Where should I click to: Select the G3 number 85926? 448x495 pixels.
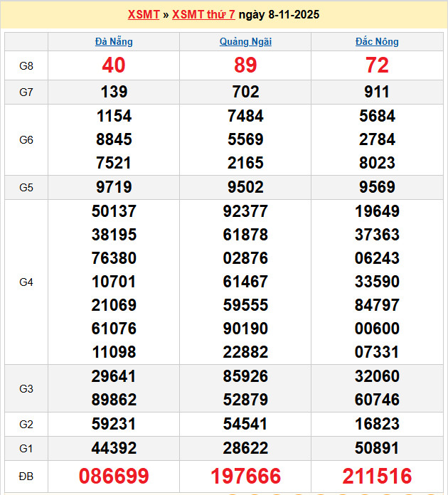tap(245, 376)
